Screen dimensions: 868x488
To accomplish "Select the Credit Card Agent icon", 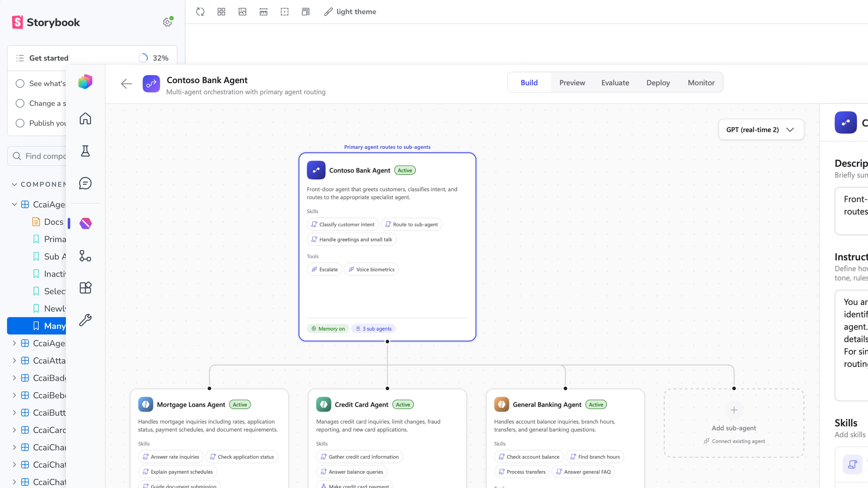I will (x=323, y=404).
